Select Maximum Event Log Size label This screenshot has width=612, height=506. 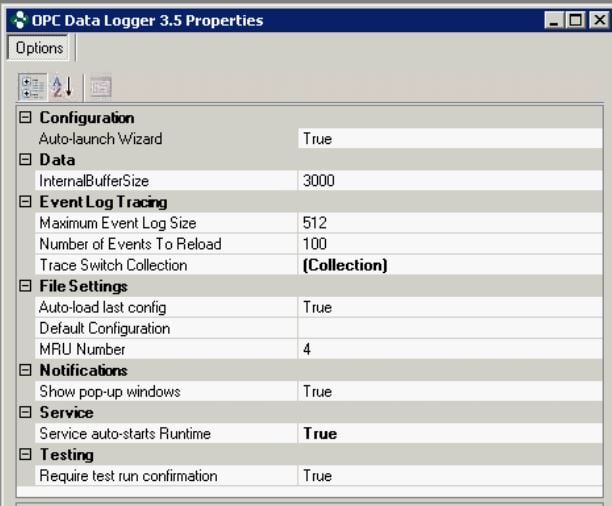[117, 223]
